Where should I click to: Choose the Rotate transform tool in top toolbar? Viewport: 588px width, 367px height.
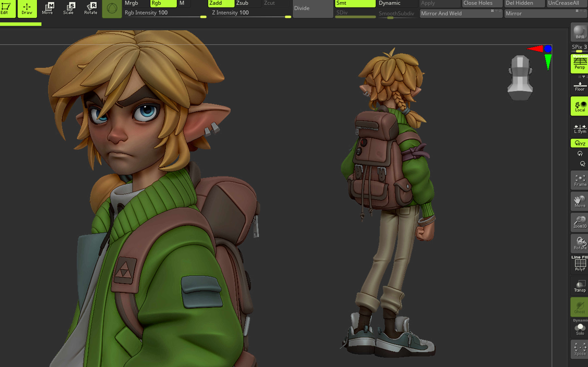coord(91,9)
